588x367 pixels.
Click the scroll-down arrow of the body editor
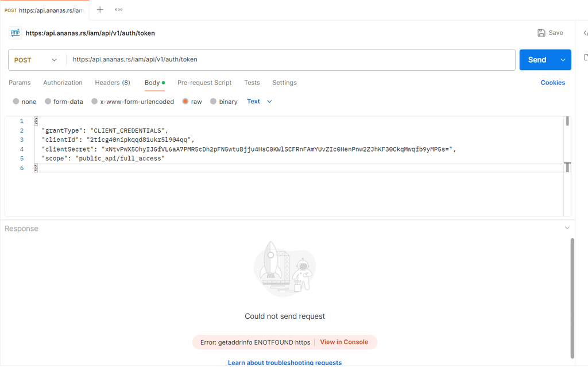point(567,167)
